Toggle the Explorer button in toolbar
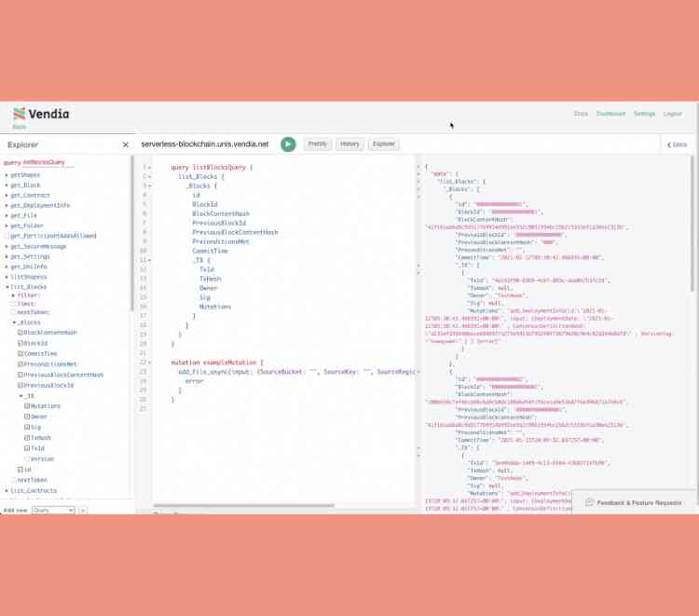Viewport: 699px width, 616px height. 384,144
